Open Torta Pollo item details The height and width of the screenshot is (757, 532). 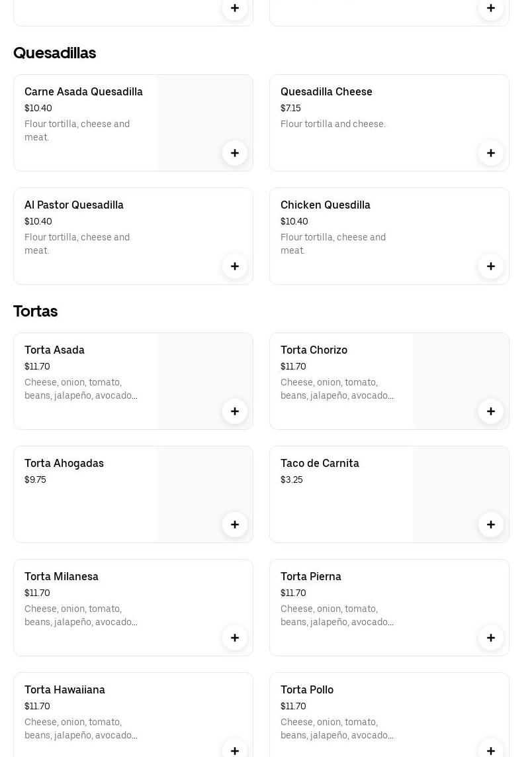[307, 689]
